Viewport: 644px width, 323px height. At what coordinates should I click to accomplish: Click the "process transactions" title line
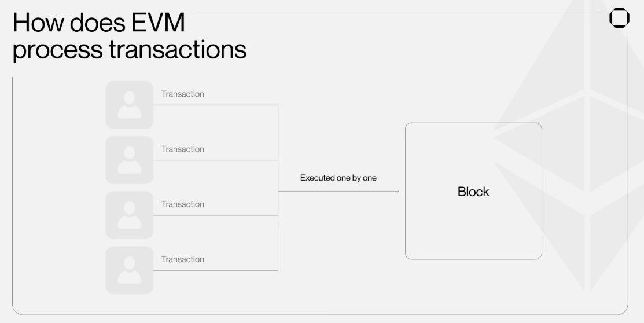(x=130, y=50)
